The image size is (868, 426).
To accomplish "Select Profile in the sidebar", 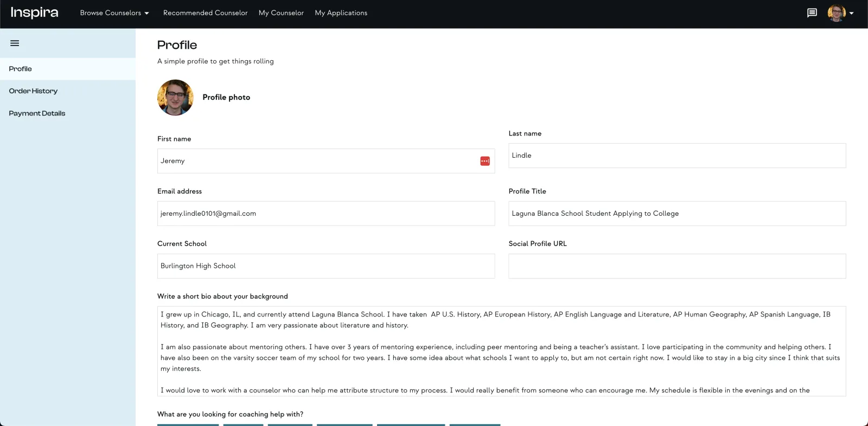I will (68, 69).
